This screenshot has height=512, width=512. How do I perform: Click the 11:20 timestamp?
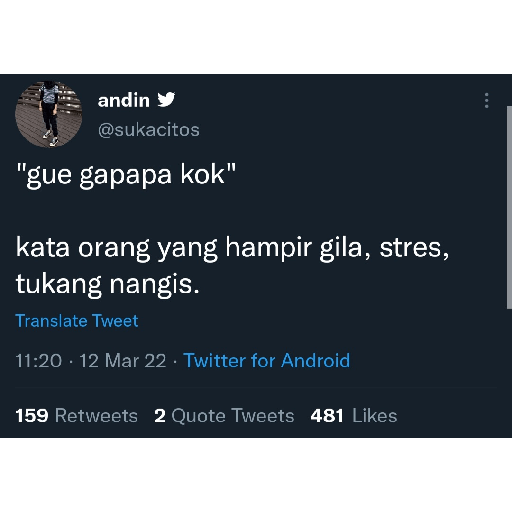(x=39, y=361)
